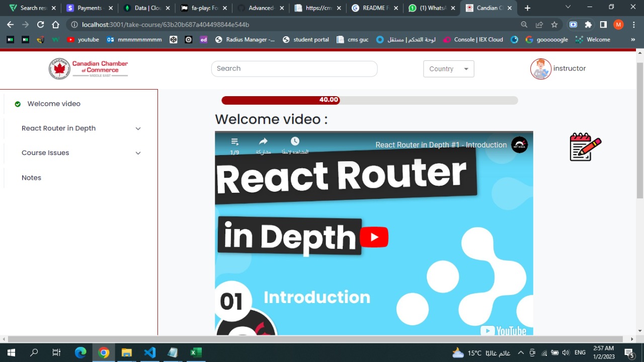Image resolution: width=644 pixels, height=362 pixels.
Task: Open the Radius Manager bookmark
Action: [x=245, y=40]
